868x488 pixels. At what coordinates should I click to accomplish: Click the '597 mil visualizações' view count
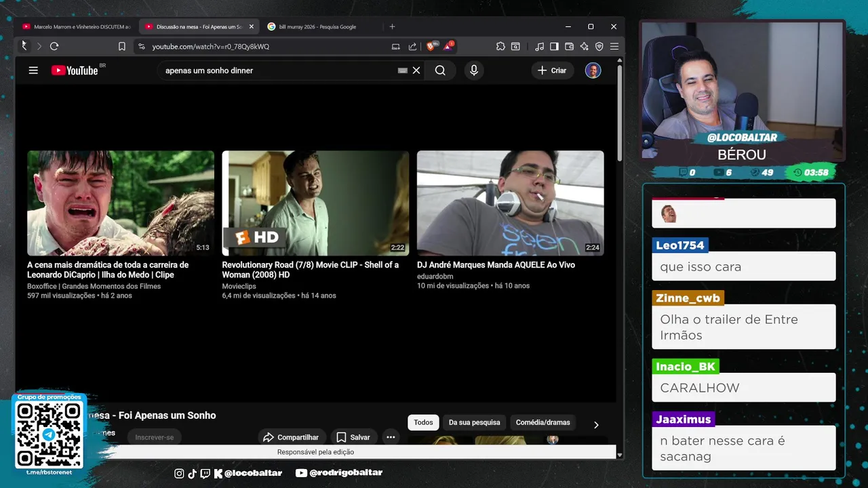coord(61,296)
